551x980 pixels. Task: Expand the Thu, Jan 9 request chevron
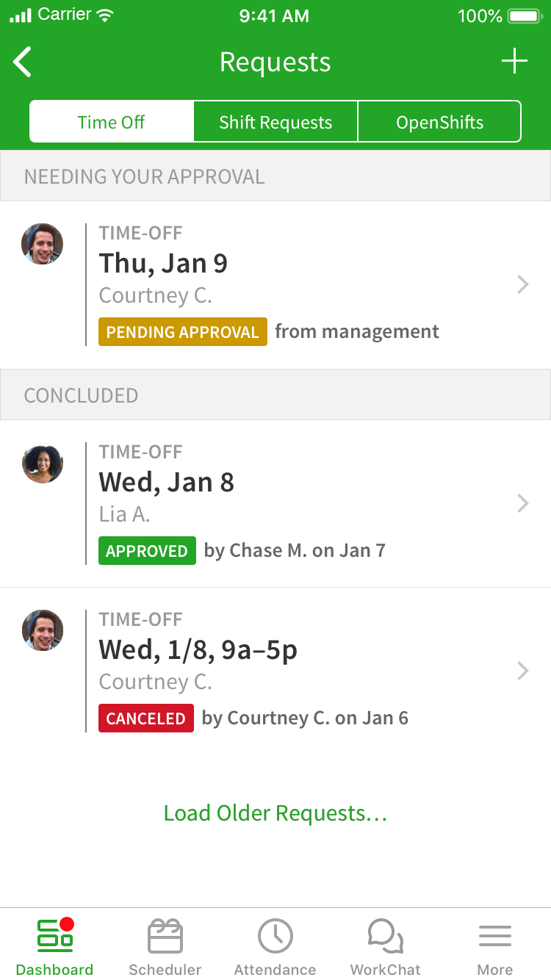523,284
